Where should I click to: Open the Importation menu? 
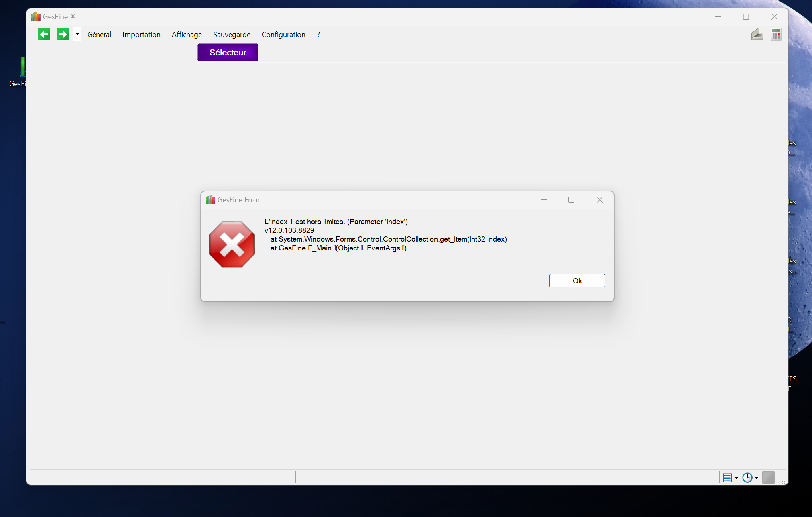click(141, 35)
